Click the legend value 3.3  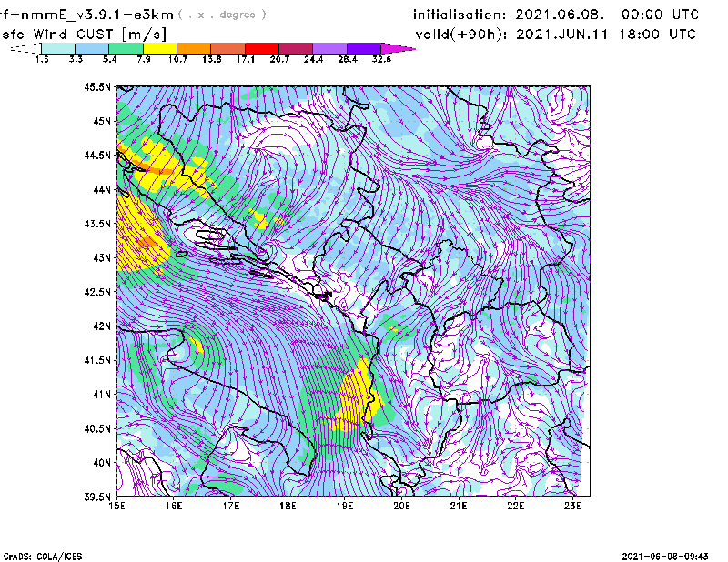point(76,59)
